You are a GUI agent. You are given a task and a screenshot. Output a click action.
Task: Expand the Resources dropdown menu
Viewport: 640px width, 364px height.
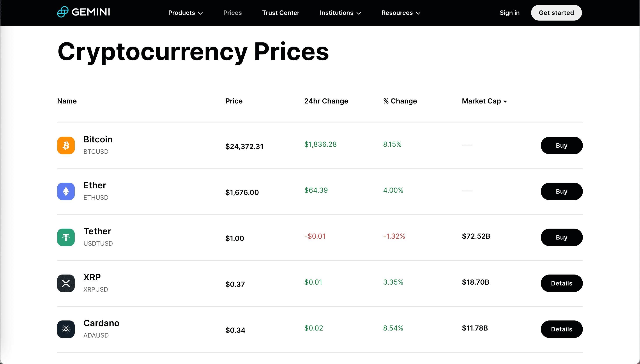click(401, 13)
